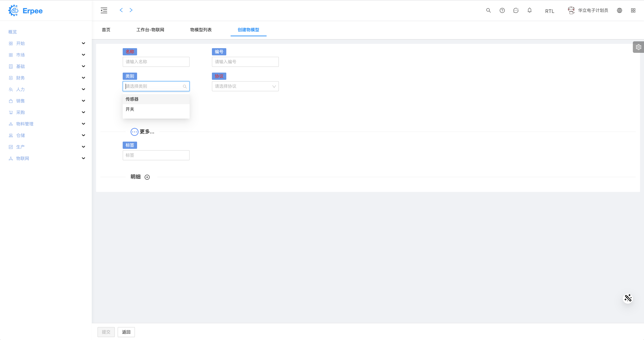644x340 pixels.
Task: Open the apps grid icon
Action: [633, 10]
